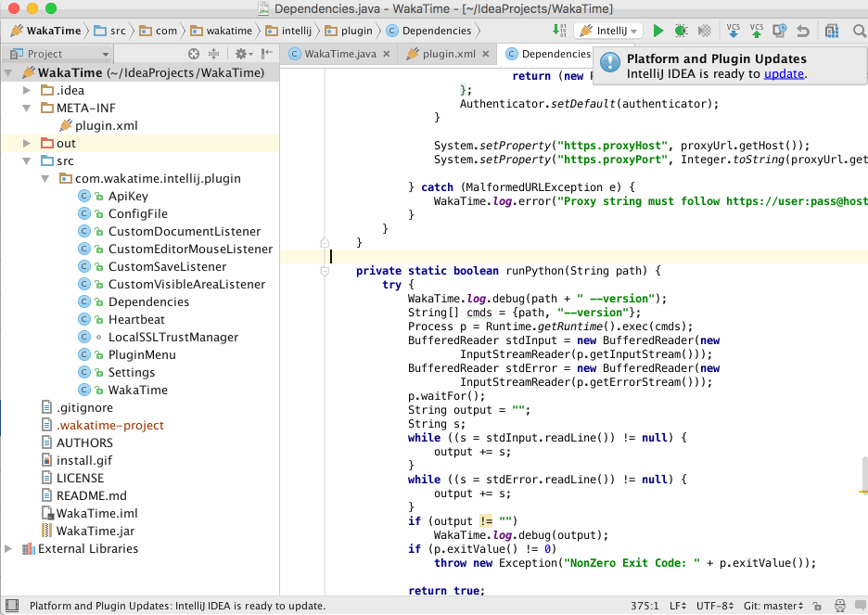Select ConfigFile class in project tree
Screen dimensions: 868x615
point(138,213)
